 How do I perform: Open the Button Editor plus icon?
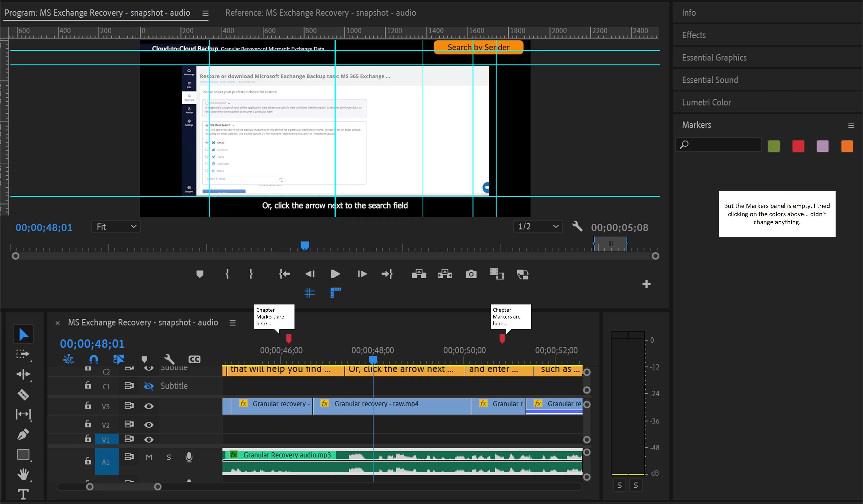point(646,284)
